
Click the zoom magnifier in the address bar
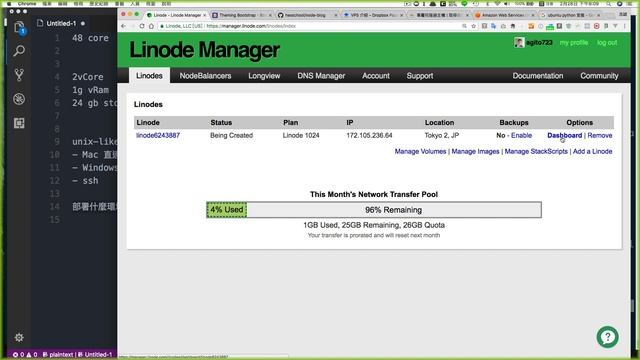464,26
